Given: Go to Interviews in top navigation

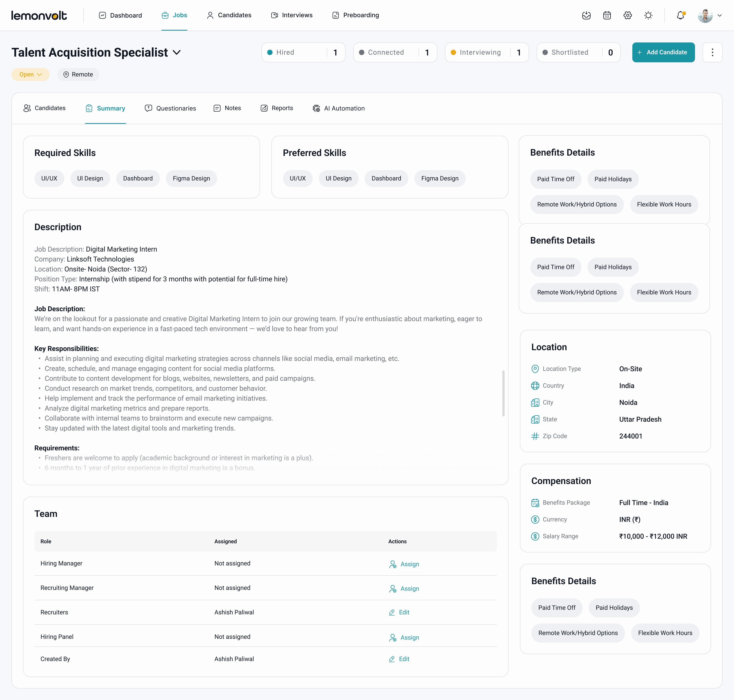Looking at the screenshot, I should point(292,15).
